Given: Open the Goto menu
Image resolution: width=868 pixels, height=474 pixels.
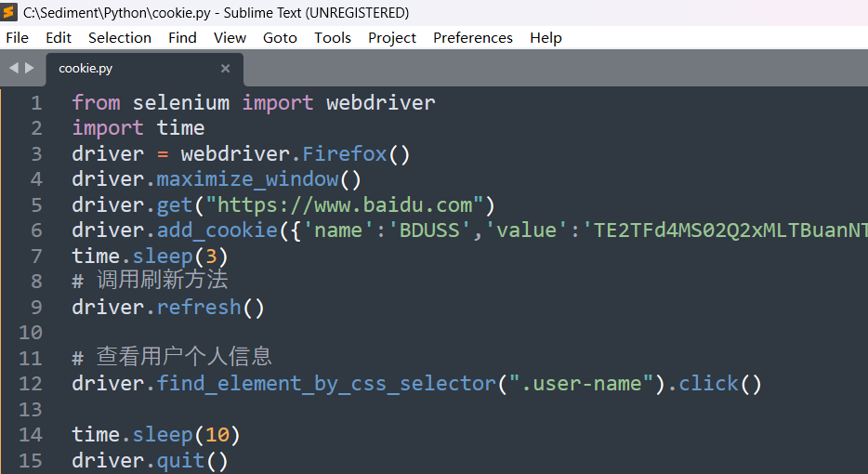Looking at the screenshot, I should point(280,37).
